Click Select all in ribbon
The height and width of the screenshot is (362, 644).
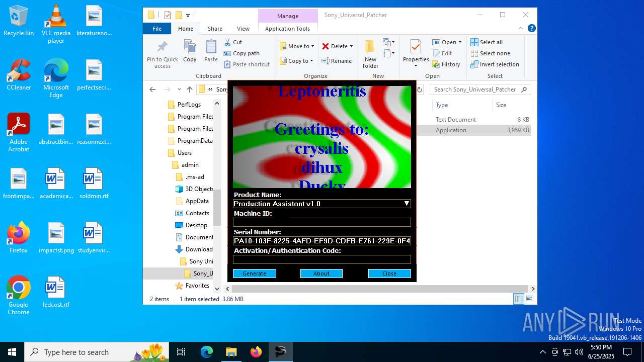coord(487,42)
